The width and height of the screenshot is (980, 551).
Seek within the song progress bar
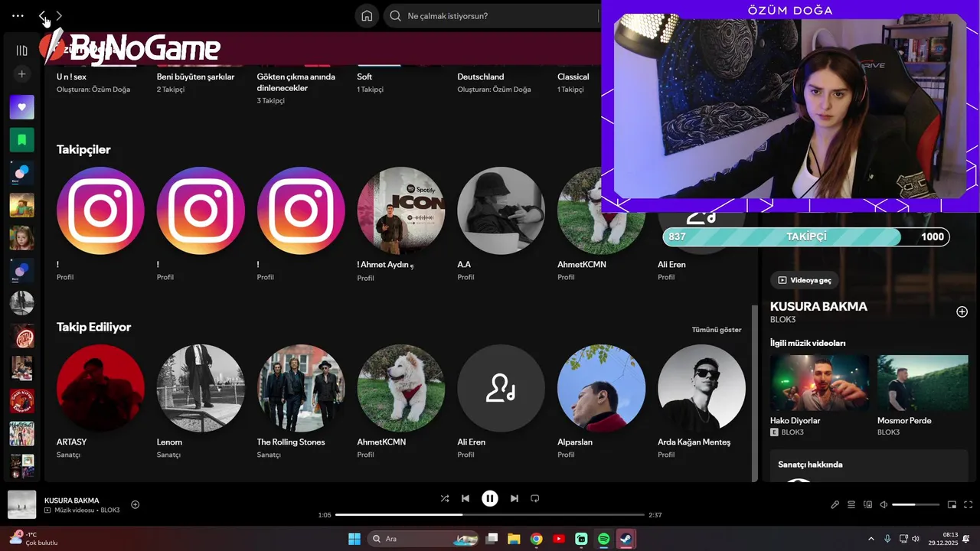(490, 515)
